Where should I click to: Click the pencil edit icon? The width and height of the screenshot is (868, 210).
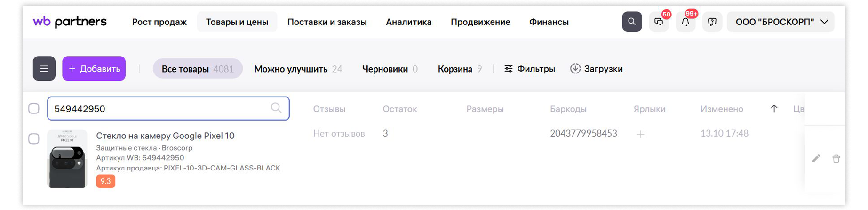pyautogui.click(x=816, y=159)
